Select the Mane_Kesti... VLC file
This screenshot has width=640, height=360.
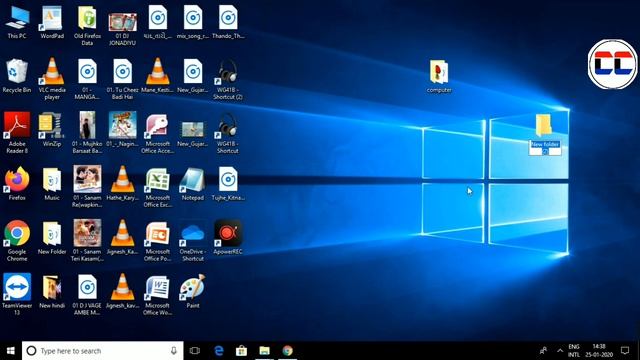pyautogui.click(x=158, y=76)
